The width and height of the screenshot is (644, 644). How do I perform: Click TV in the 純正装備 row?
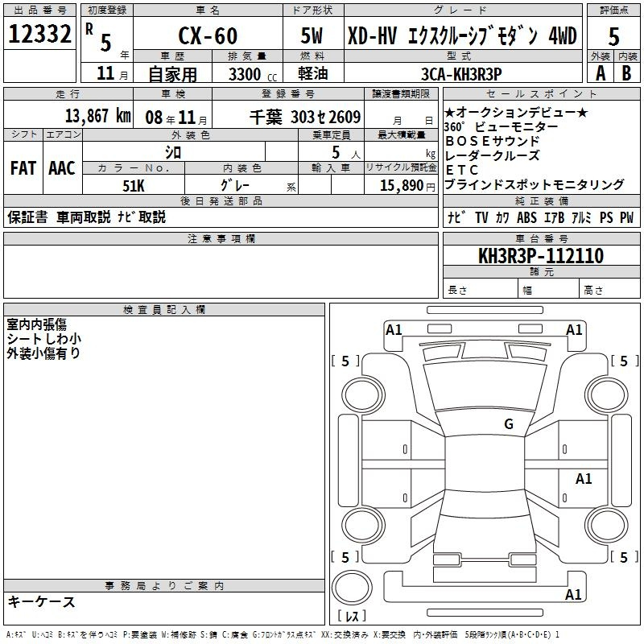coord(481,217)
